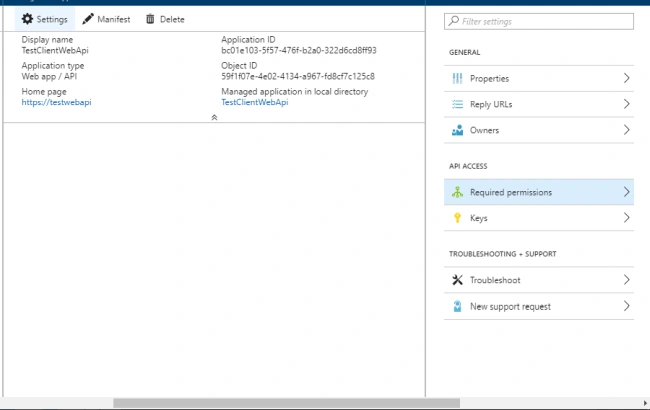This screenshot has width=650, height=410.
Task: Click Managed application in local directory label
Action: point(294,92)
